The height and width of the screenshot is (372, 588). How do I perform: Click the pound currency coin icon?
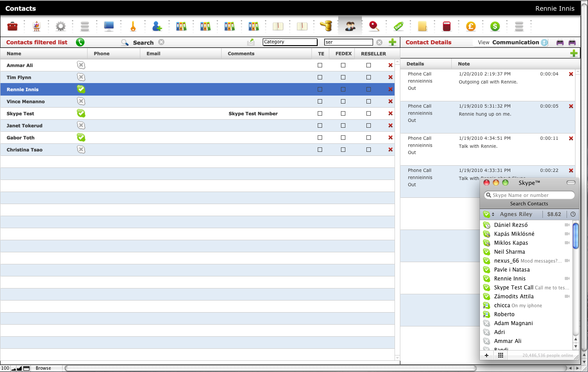tap(470, 26)
